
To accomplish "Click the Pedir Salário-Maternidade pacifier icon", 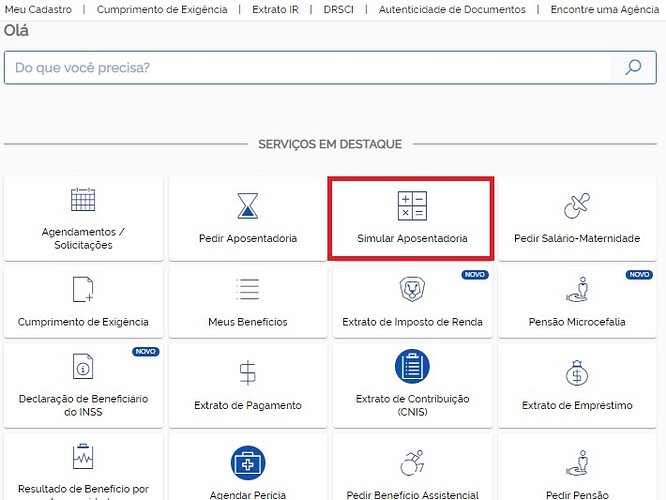I will pos(577,206).
